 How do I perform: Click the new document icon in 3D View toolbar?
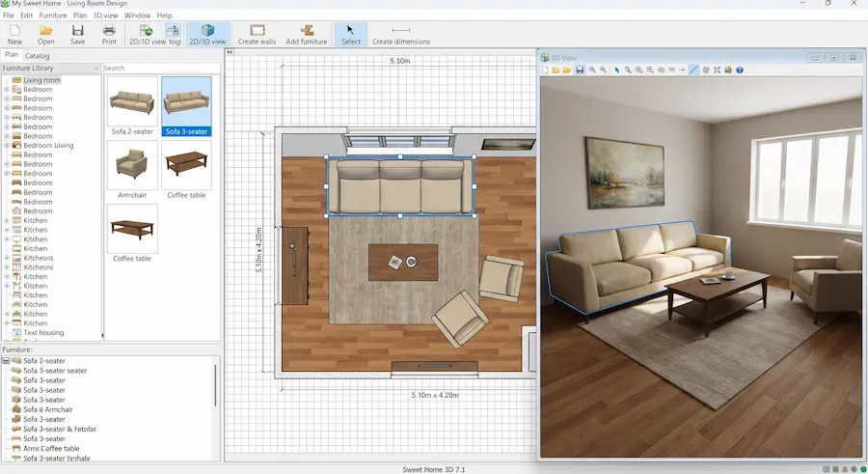point(545,70)
